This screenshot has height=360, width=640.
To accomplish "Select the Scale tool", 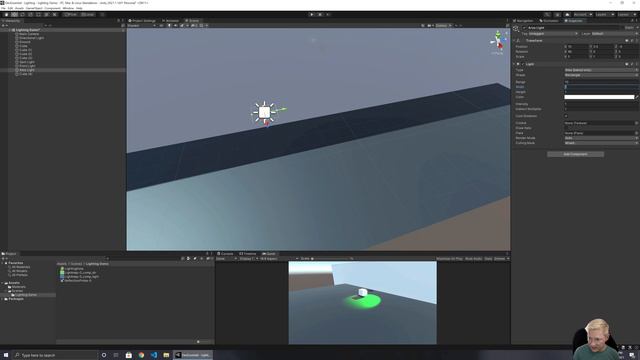I will [x=30, y=14].
